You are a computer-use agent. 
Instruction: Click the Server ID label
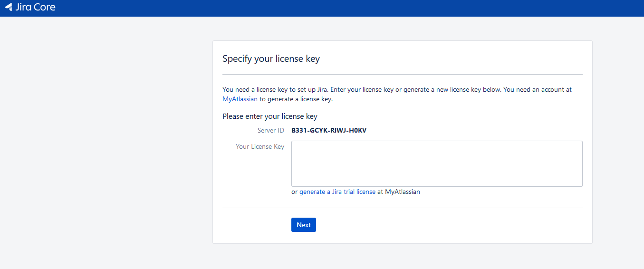click(x=271, y=130)
